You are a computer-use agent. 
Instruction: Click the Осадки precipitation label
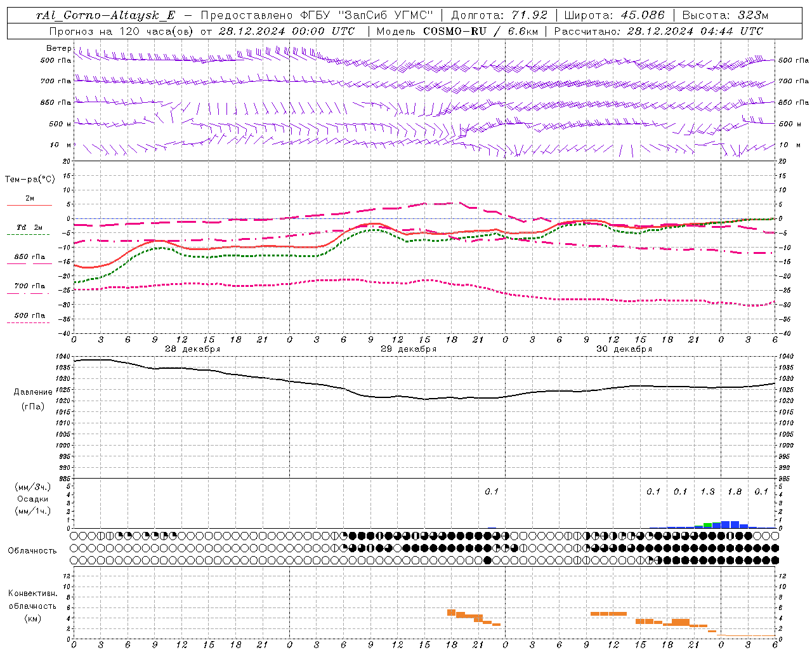(33, 499)
